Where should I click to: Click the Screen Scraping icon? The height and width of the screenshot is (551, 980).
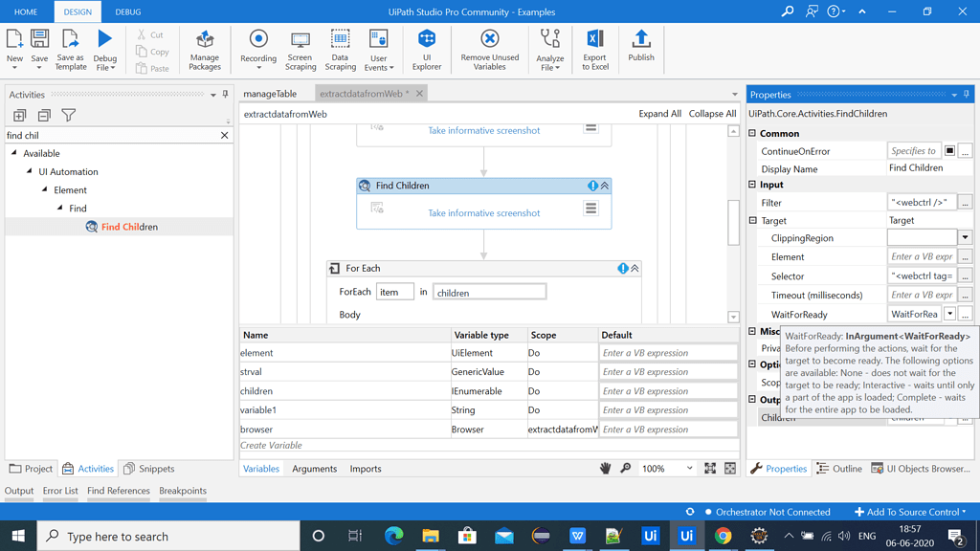pyautogui.click(x=301, y=48)
